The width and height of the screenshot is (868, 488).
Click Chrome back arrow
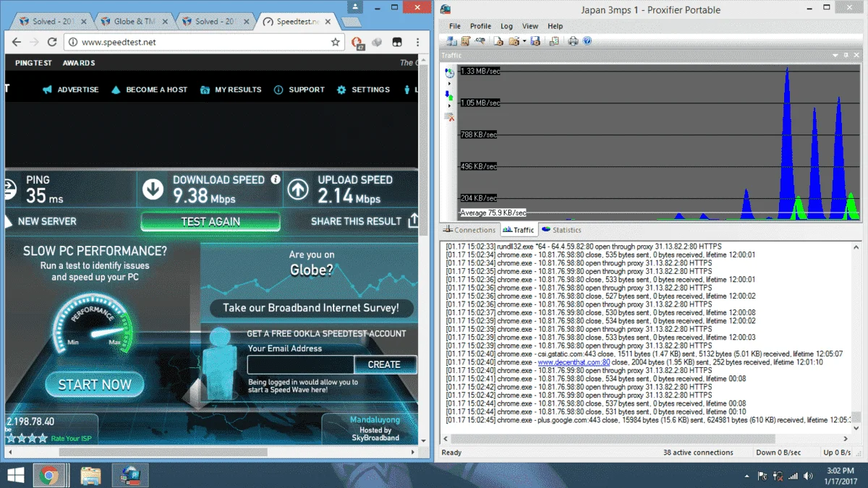[x=17, y=43]
